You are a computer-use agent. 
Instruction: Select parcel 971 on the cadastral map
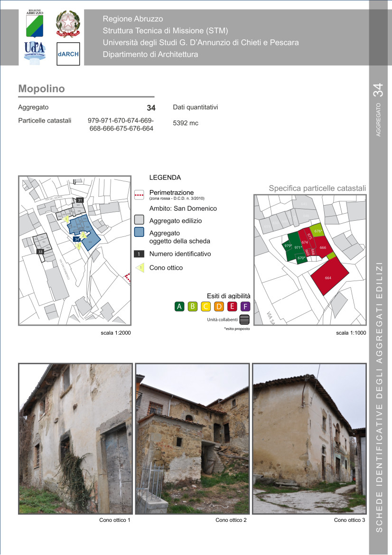(x=297, y=246)
